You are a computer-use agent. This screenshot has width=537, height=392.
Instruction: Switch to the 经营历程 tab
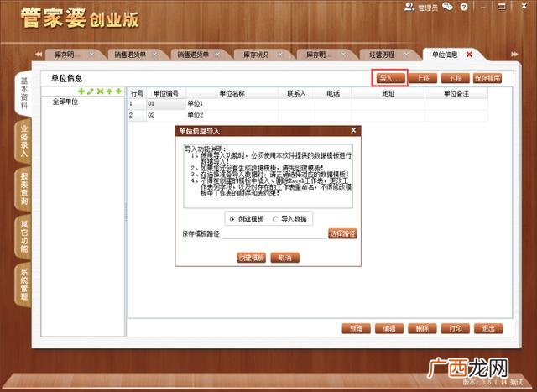tap(382, 55)
